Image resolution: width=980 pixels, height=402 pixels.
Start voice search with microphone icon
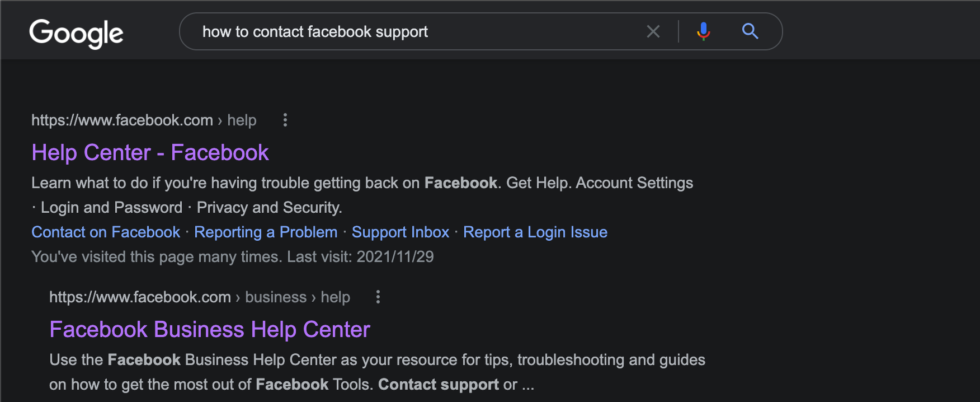[x=704, y=31]
